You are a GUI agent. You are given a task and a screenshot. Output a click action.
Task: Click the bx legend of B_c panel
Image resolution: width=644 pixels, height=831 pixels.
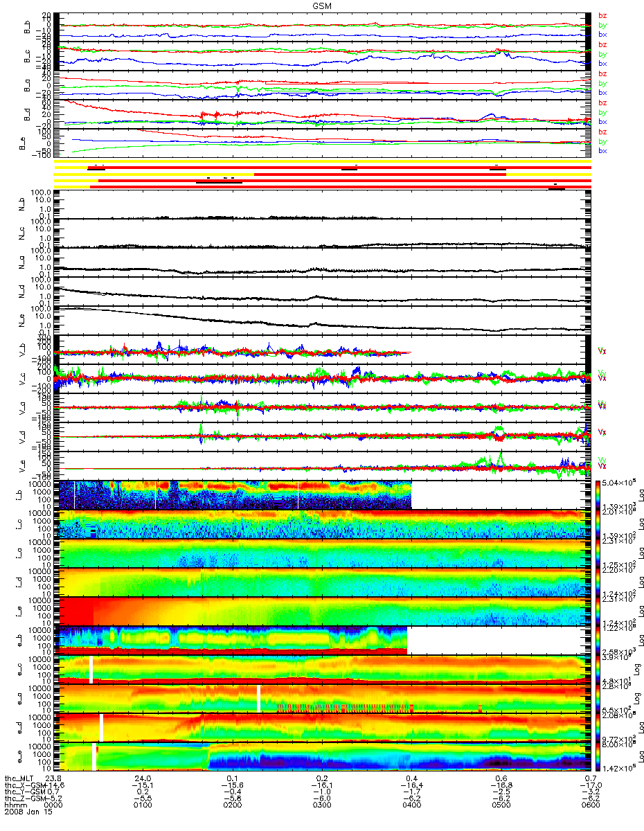pyautogui.click(x=602, y=63)
